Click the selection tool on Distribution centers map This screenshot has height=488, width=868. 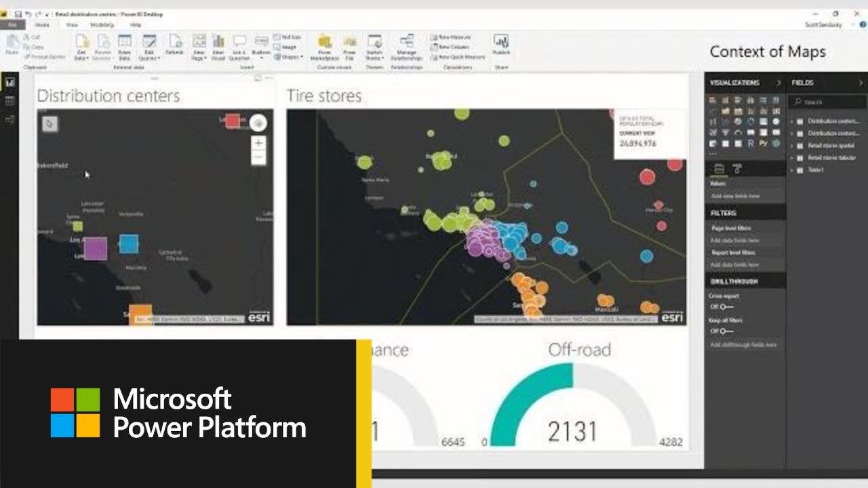pyautogui.click(x=50, y=123)
